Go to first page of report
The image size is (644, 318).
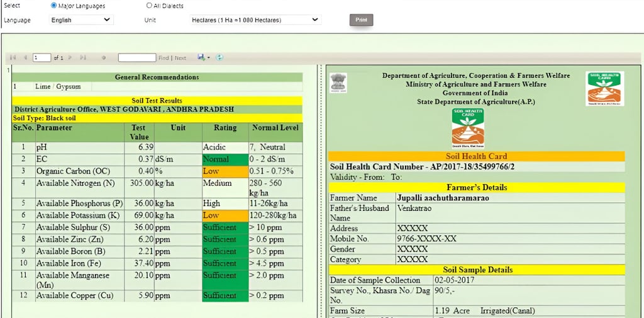[x=13, y=57]
